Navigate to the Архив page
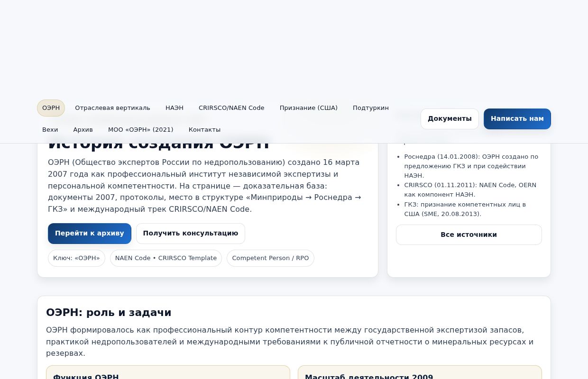Image resolution: width=588 pixels, height=379 pixels. click(83, 130)
